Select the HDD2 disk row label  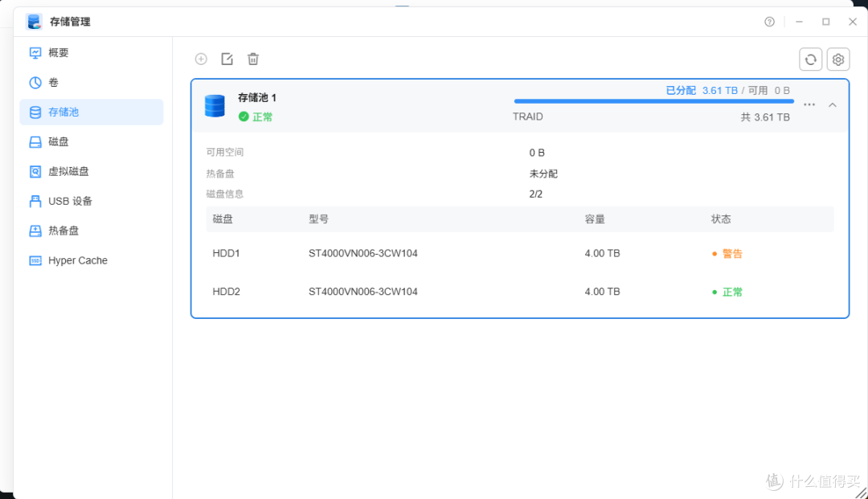[226, 292]
